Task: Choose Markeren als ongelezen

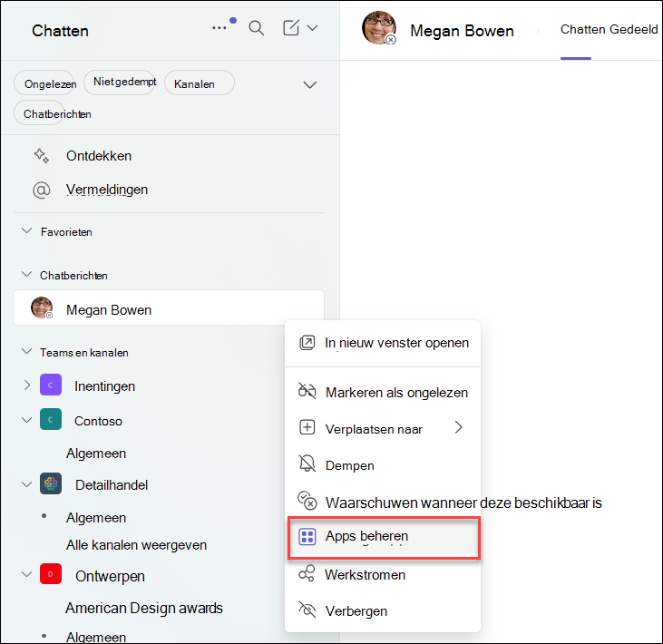Action: pos(383,393)
